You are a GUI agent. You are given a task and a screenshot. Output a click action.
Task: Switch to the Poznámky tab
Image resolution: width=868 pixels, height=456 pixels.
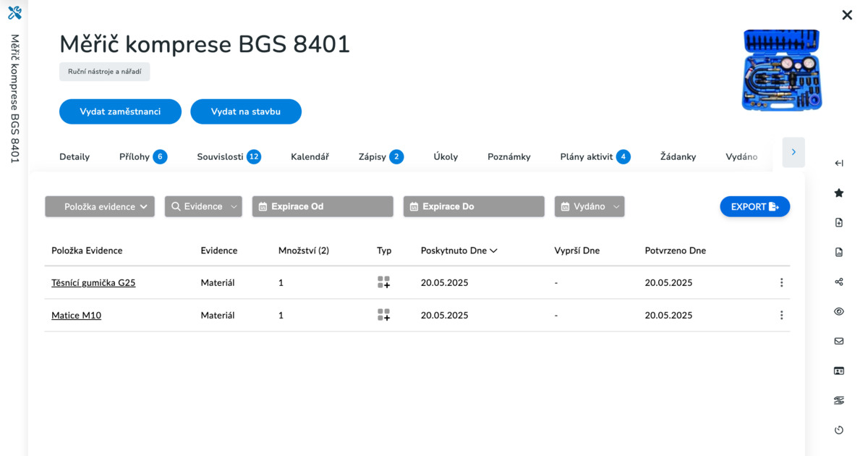(509, 156)
